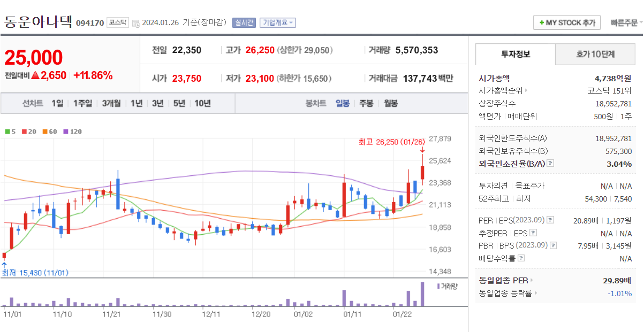
Task: Click the green plus icon on MY STOCK 추가
Action: 542,23
